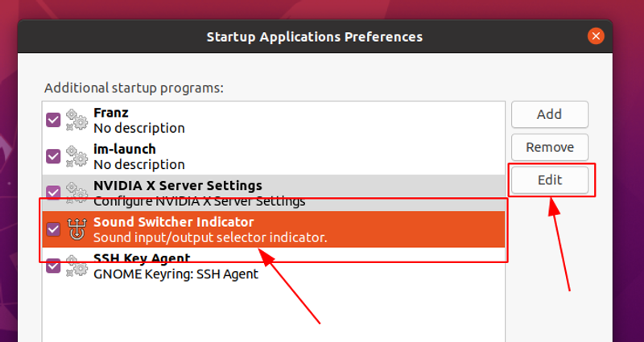Screen dimensions: 644x342
Task: Click the Franz gears icon
Action: tap(76, 120)
